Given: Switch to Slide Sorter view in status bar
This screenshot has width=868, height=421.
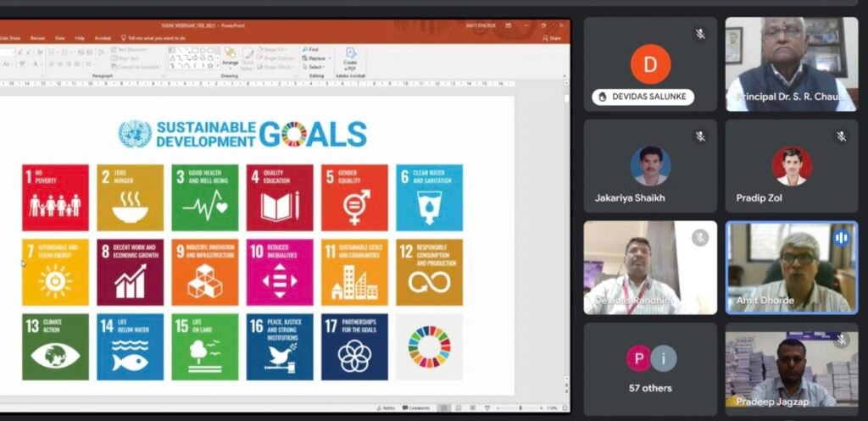Looking at the screenshot, I should click(x=457, y=408).
